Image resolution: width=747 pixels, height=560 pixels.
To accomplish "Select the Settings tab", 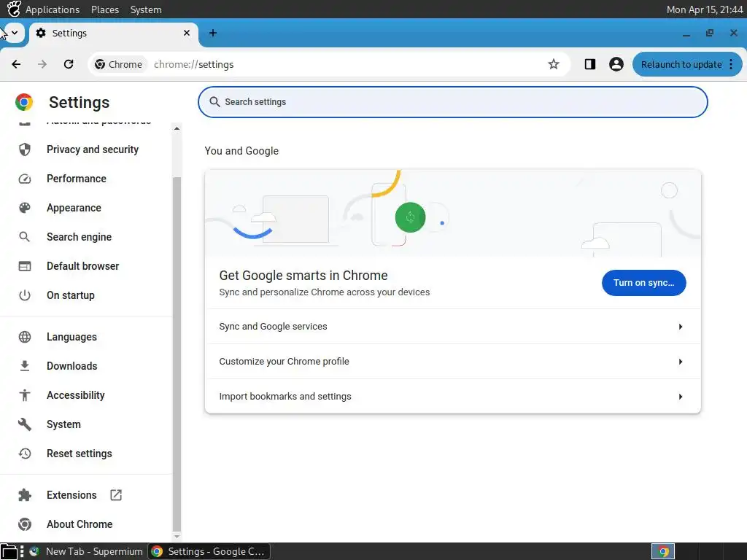I will [x=113, y=34].
